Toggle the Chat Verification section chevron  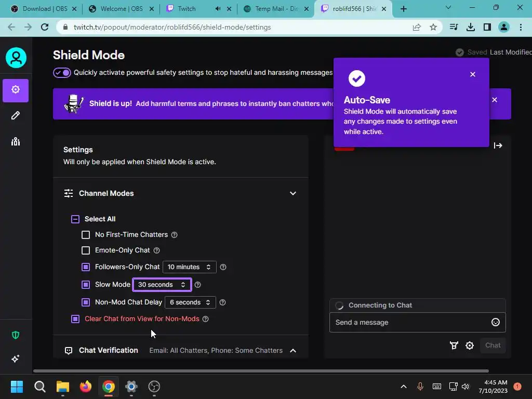(x=293, y=351)
